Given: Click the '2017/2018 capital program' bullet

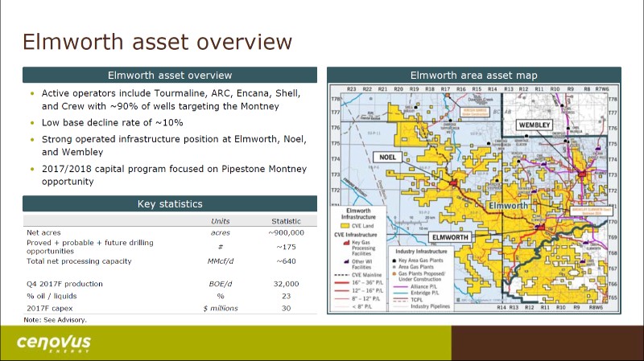Looking at the screenshot, I should pos(174,175).
